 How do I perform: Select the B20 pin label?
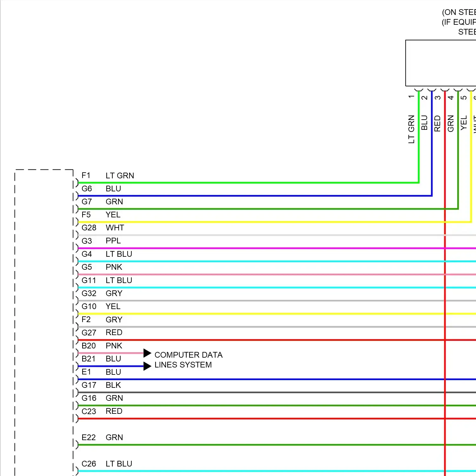click(89, 346)
